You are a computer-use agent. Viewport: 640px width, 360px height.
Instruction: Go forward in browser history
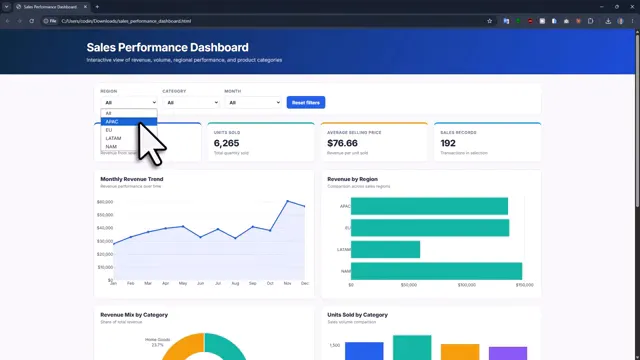[19, 21]
